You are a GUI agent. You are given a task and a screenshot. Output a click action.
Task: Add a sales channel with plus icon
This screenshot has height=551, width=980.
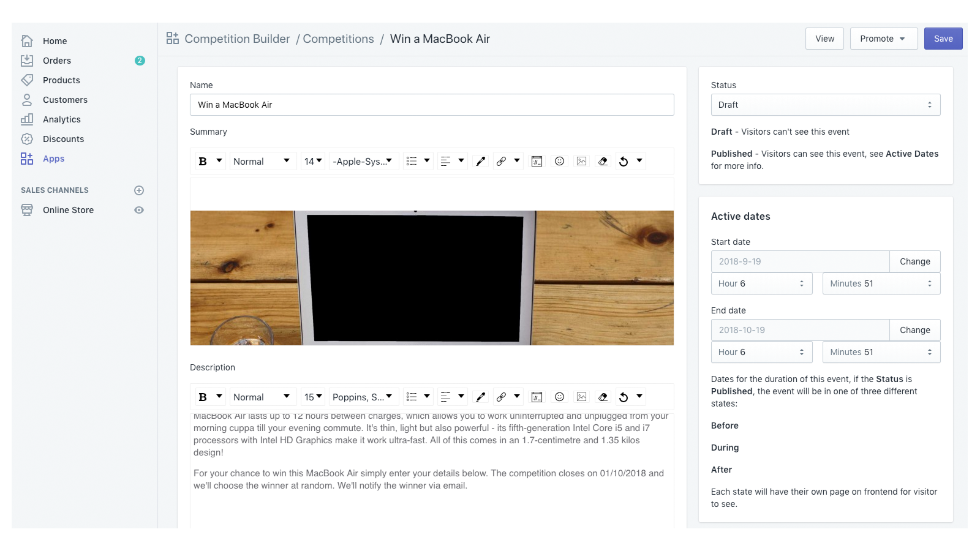[x=139, y=190]
